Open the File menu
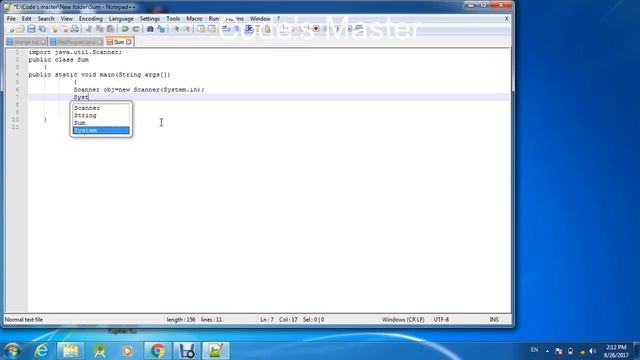The height and width of the screenshot is (360, 640). click(x=11, y=19)
